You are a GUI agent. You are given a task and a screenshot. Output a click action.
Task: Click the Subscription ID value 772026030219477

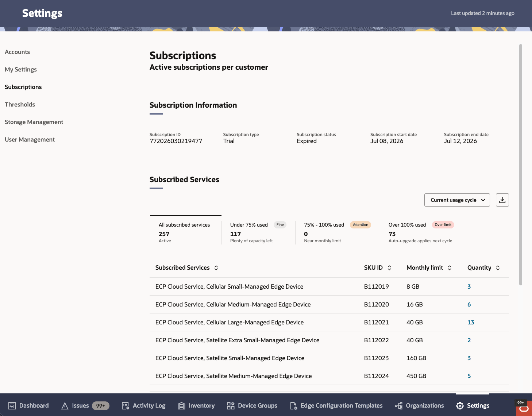(176, 141)
